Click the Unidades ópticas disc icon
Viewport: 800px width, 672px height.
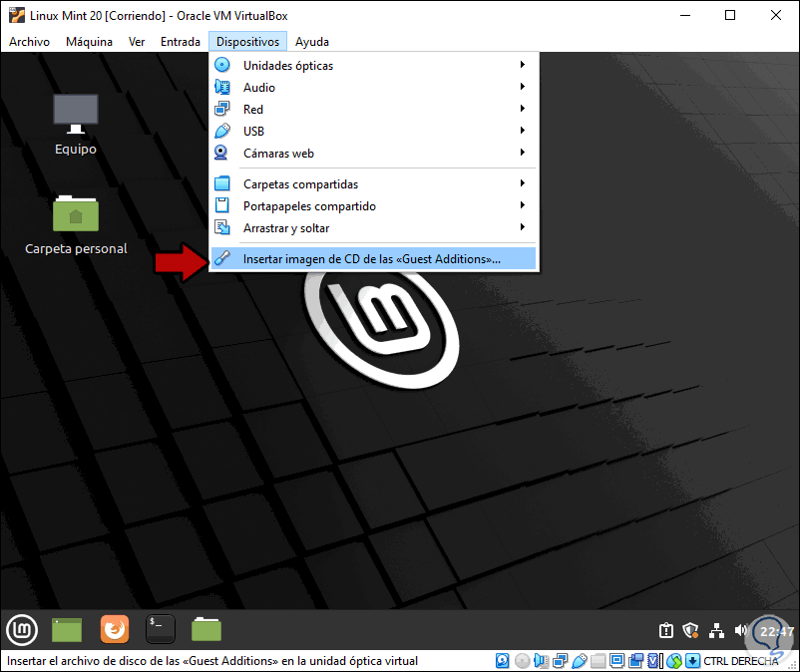coord(221,65)
